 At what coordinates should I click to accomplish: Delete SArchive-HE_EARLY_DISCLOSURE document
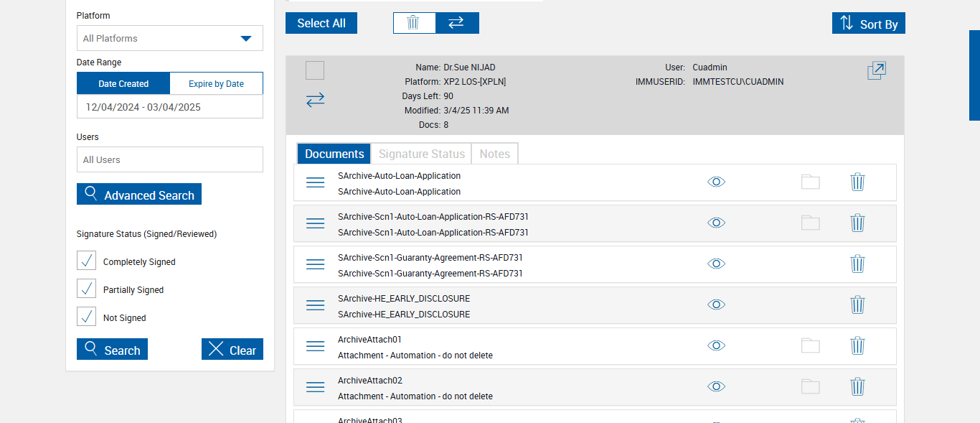click(x=857, y=305)
